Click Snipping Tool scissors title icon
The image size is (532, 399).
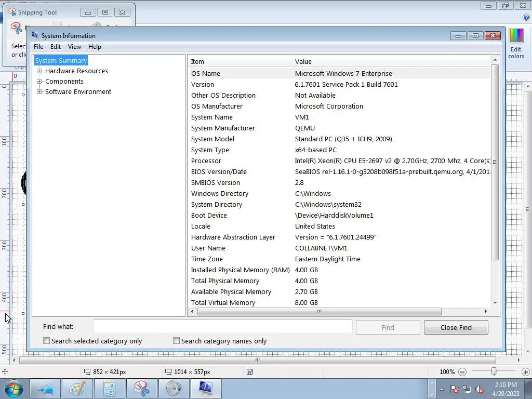(x=12, y=12)
